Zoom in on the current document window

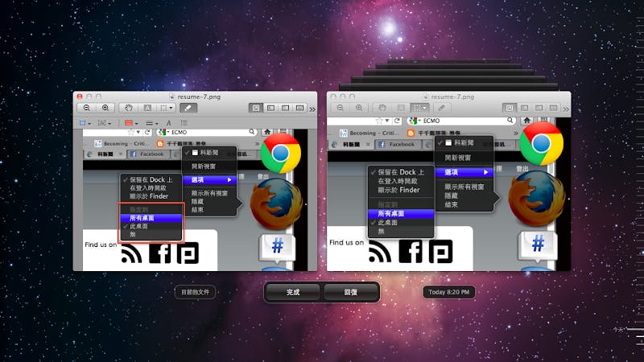(x=105, y=108)
